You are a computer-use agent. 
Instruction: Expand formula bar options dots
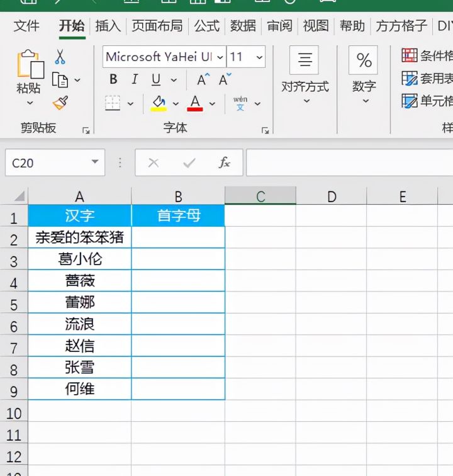[x=120, y=162]
